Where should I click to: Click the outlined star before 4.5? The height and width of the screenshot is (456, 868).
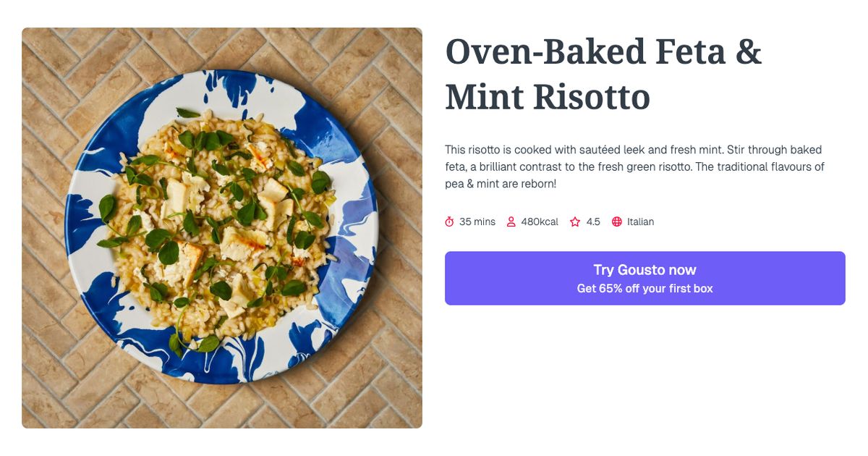tap(574, 221)
